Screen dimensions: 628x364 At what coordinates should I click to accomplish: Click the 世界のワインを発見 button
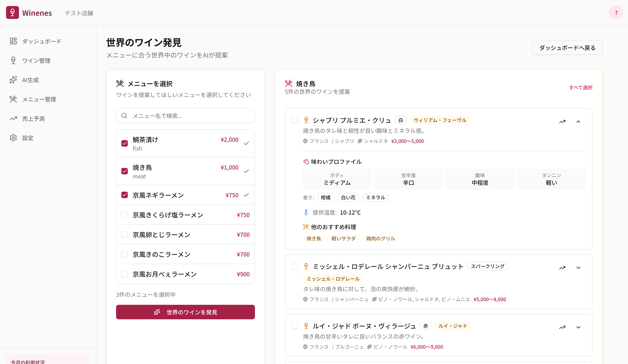pyautogui.click(x=185, y=312)
